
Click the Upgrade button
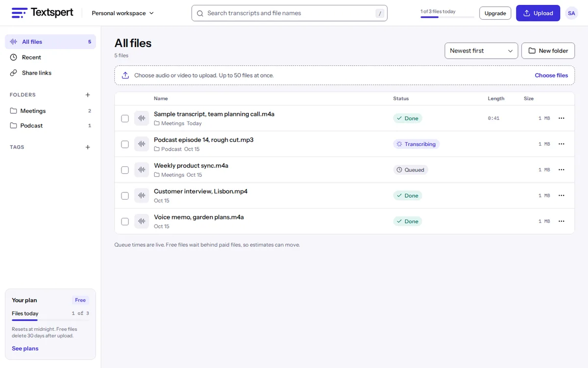pyautogui.click(x=495, y=13)
